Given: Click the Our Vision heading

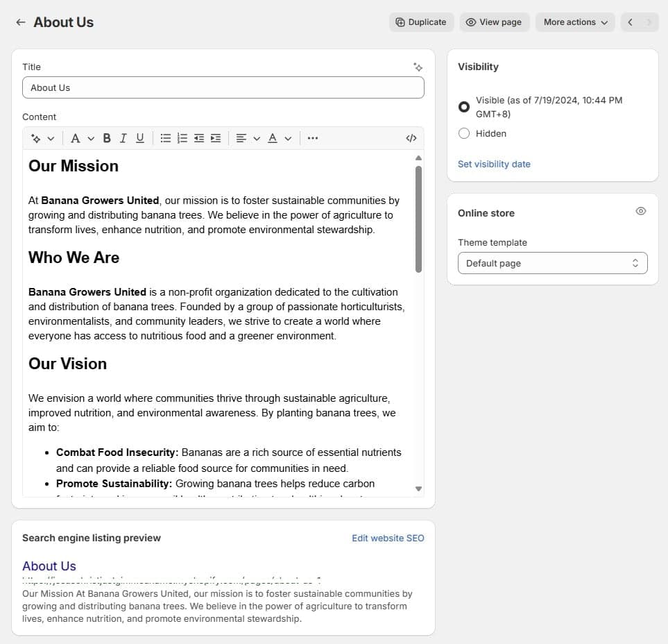Looking at the screenshot, I should pyautogui.click(x=67, y=364).
